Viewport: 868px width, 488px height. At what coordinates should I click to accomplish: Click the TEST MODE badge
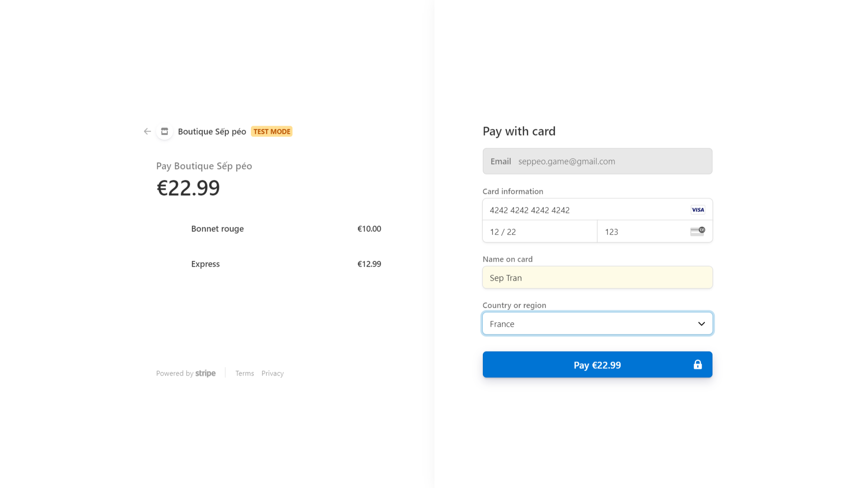(272, 131)
